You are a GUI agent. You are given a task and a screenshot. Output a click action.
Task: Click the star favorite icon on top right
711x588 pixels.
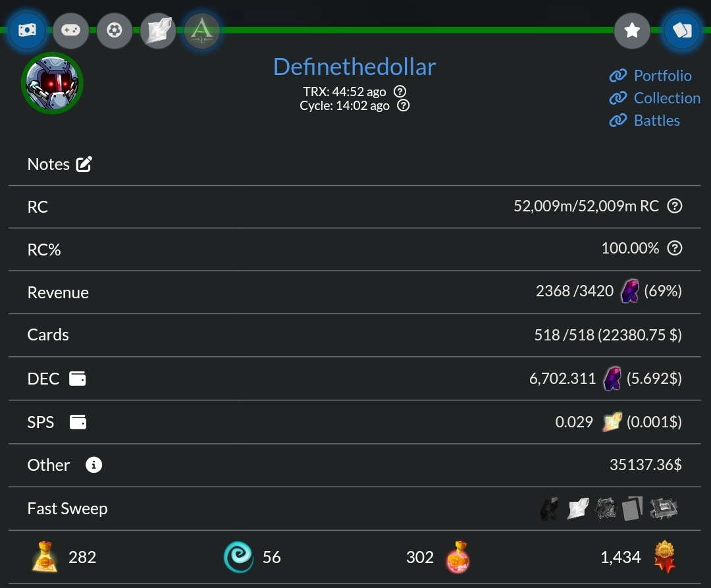[x=632, y=30]
